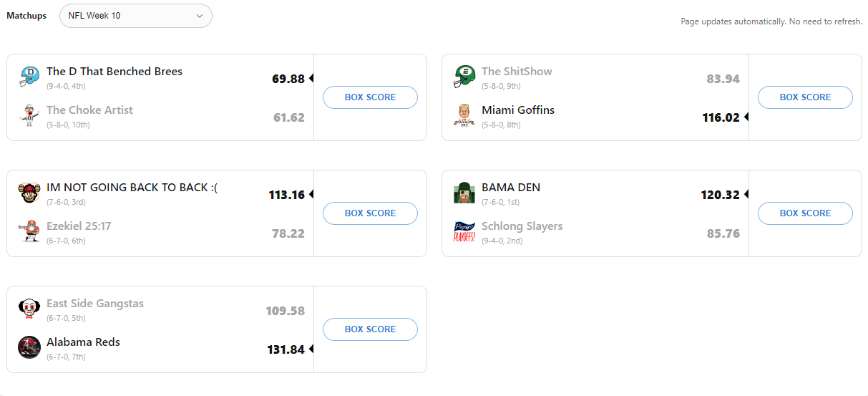Open box score for Ezekiel 25:17 matchup
868x396 pixels.
(370, 213)
